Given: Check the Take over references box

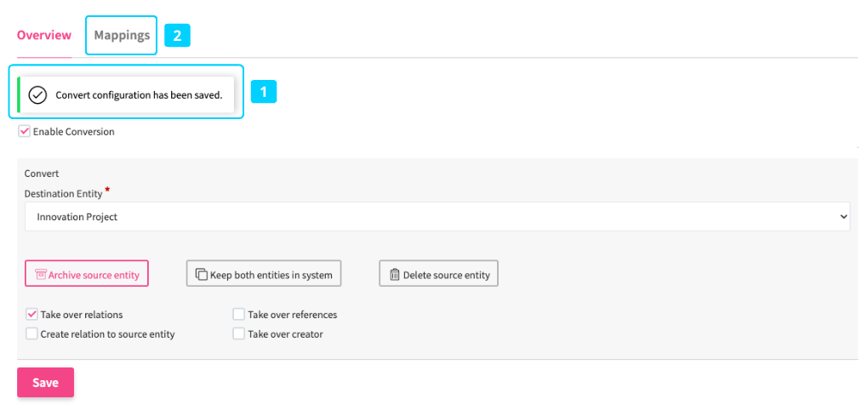Looking at the screenshot, I should 239,315.
